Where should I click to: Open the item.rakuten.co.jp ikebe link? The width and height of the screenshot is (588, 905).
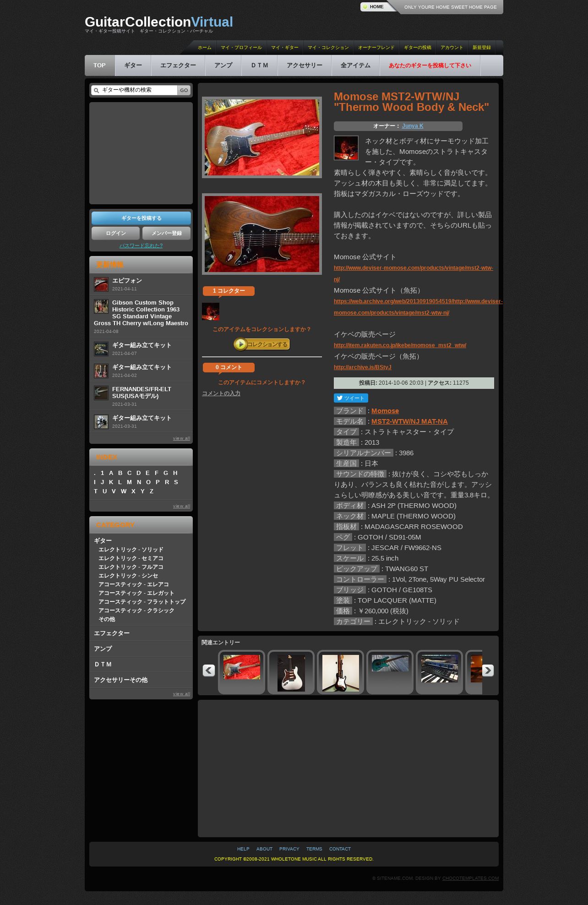(x=400, y=345)
